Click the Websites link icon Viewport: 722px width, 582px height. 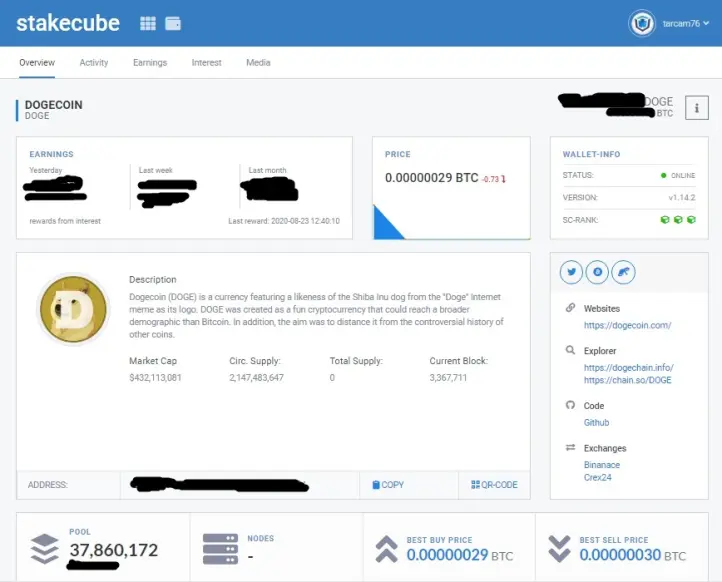point(571,308)
